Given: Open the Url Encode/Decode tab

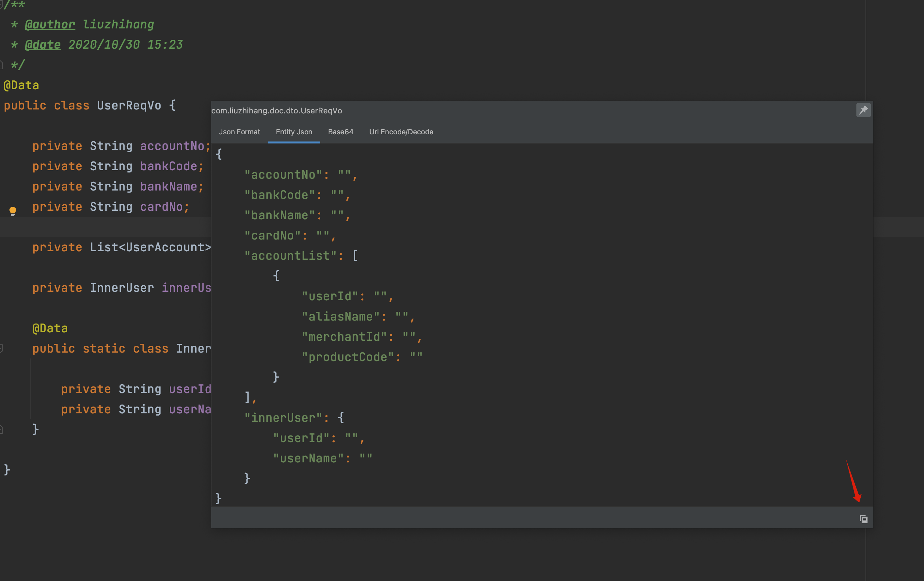Looking at the screenshot, I should 401,132.
